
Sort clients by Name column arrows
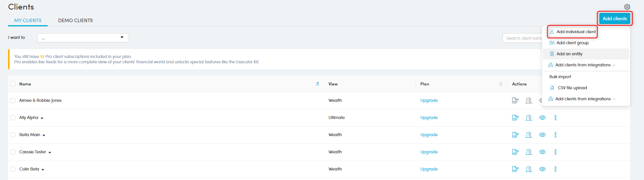tap(317, 84)
